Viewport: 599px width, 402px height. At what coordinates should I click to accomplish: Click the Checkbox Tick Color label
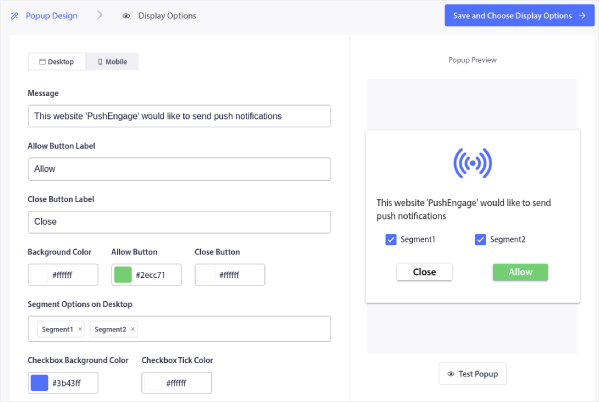[177, 360]
